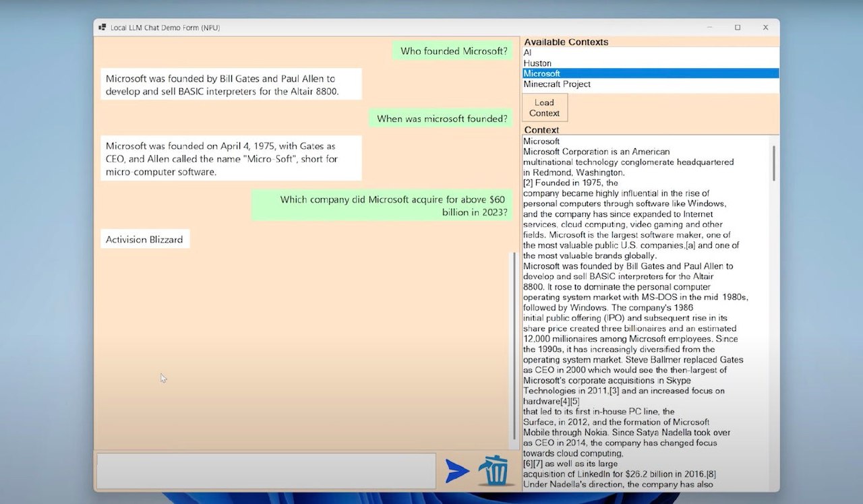Click the question about the $60 billion acquisition
This screenshot has height=504, width=863.
[x=382, y=206]
